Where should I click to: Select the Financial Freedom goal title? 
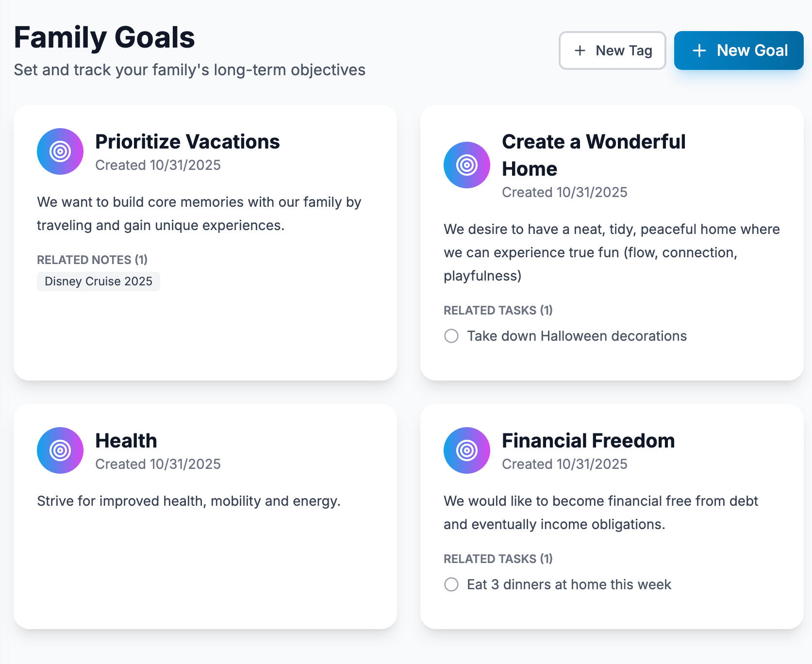(x=588, y=441)
